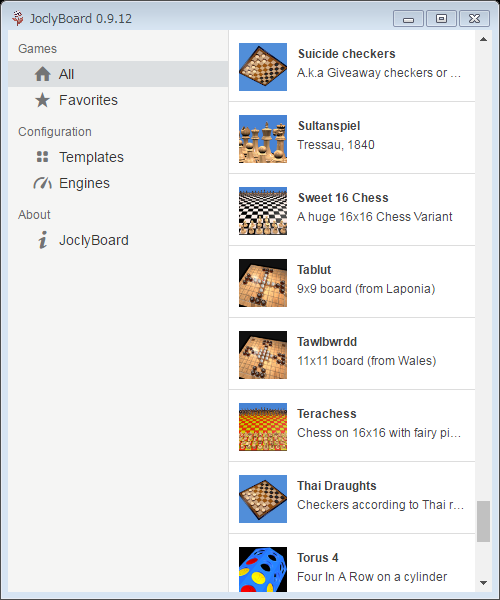Select the Sweet 16 Chess game
This screenshot has height=600, width=500.
click(x=352, y=210)
